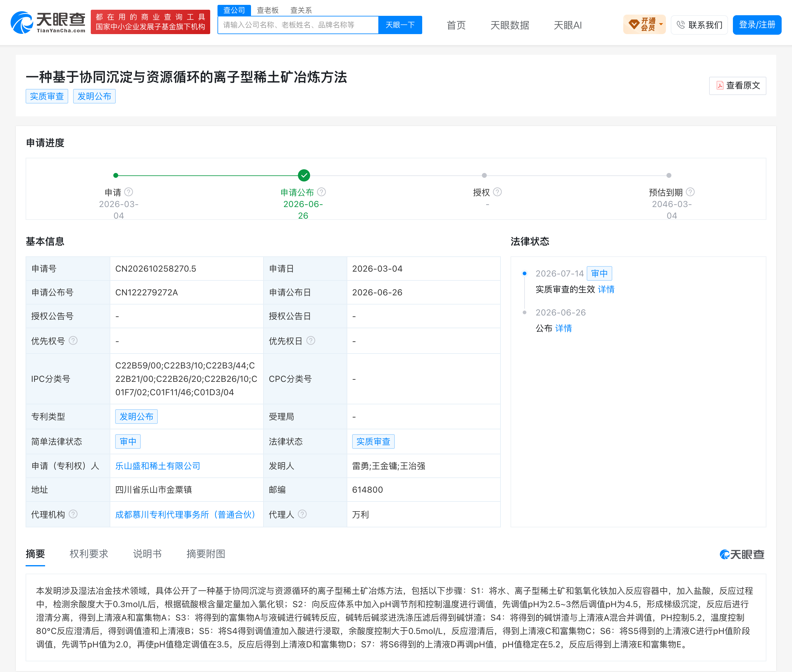Click question icon next to 代理机构
792x672 pixels.
(73, 514)
